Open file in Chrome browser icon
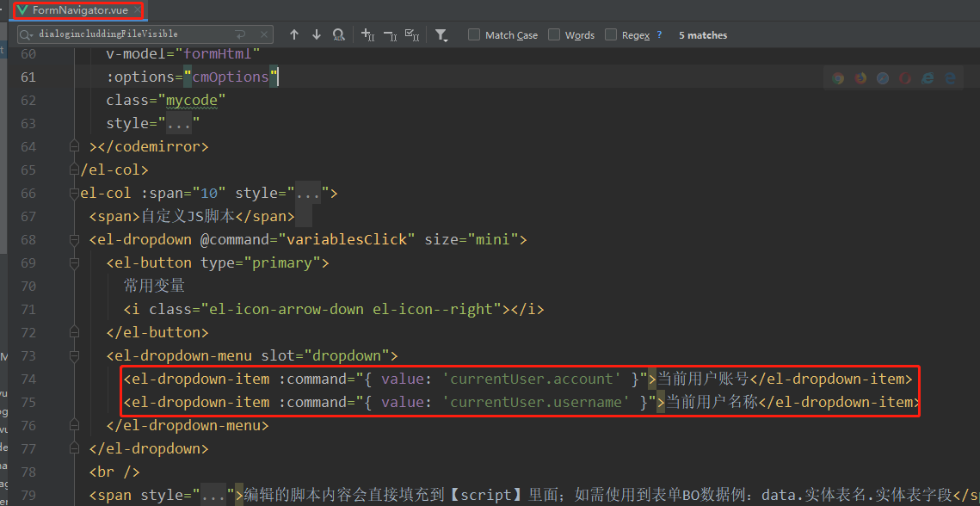The image size is (980, 506). (838, 78)
